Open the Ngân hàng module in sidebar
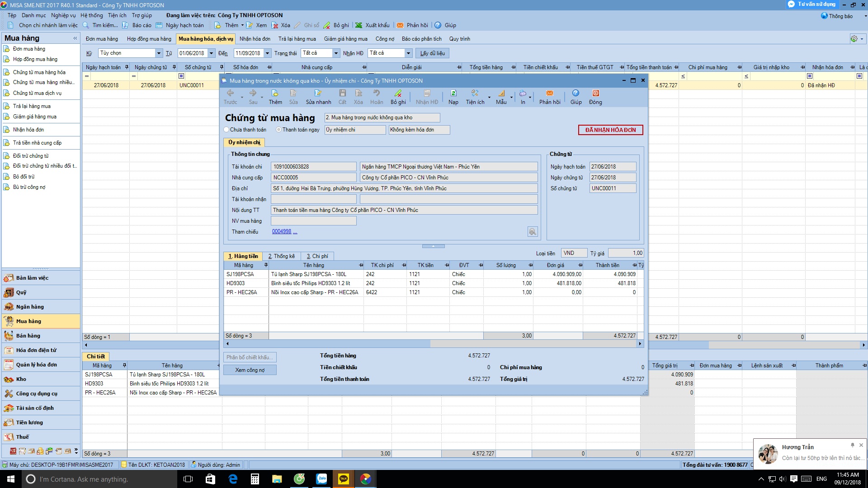This screenshot has width=868, height=488. tap(41, 307)
